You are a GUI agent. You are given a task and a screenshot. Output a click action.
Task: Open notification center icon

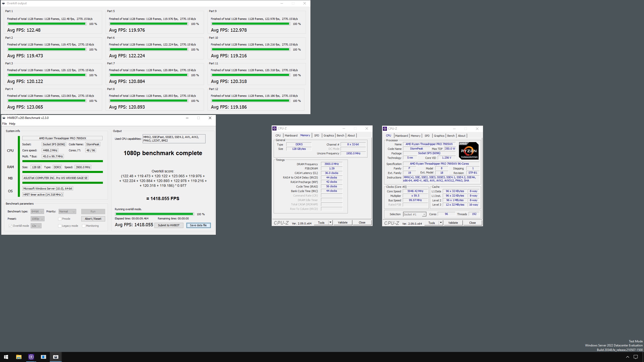pos(636,357)
